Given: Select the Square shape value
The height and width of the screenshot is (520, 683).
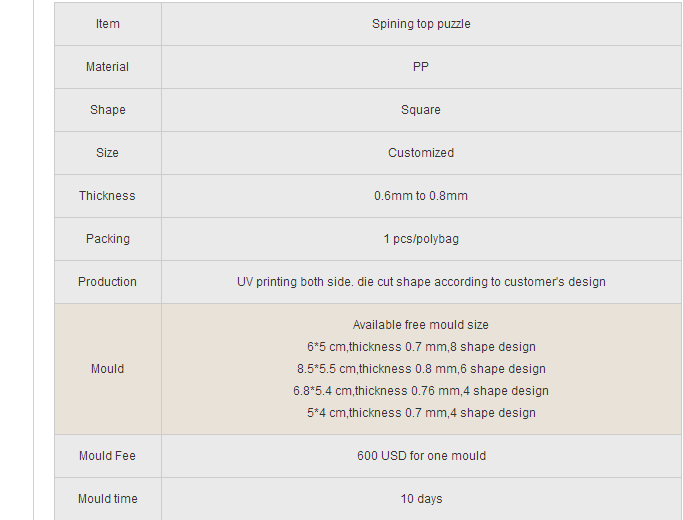Looking at the screenshot, I should (x=421, y=110).
